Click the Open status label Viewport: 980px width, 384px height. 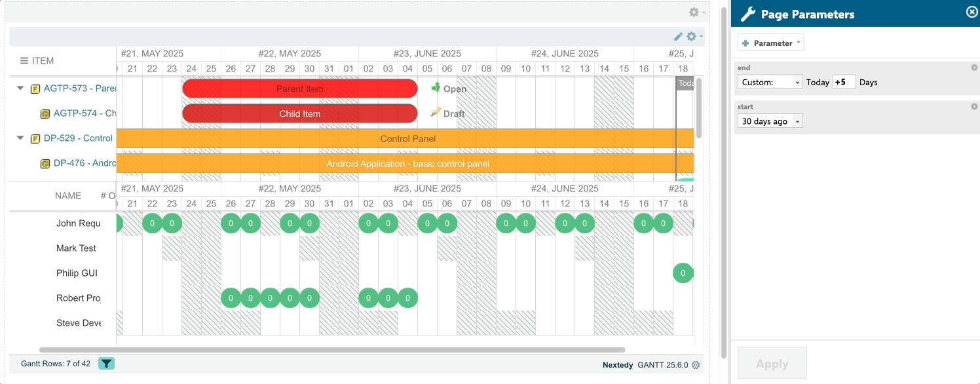coord(455,89)
